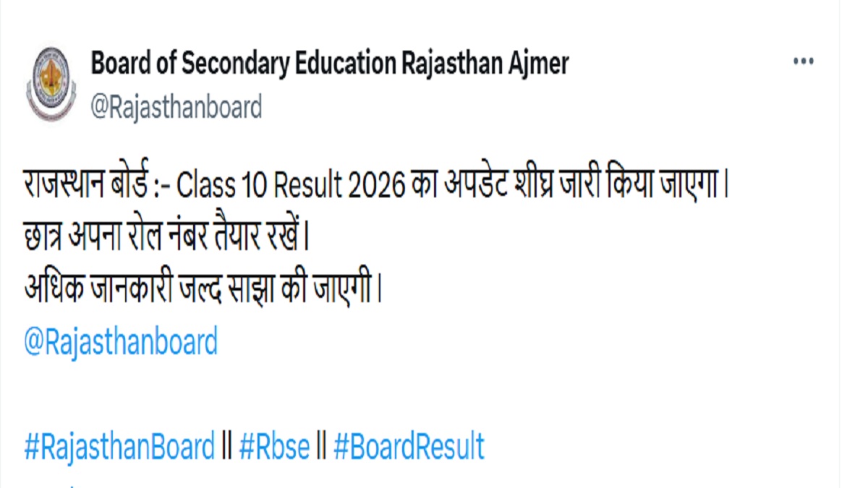868x488 pixels.
Task: Click the separator between #Rbse and #BoardResult
Action: (323, 447)
